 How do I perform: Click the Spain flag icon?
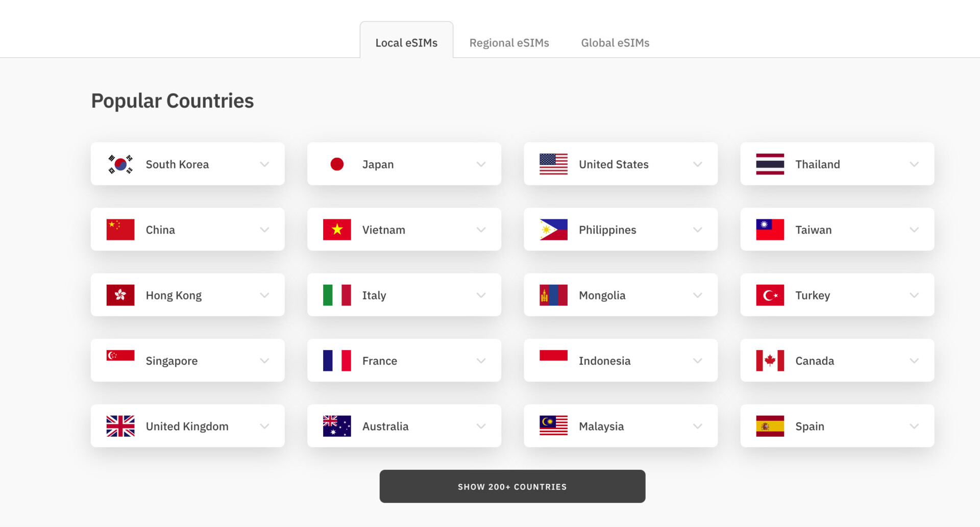coord(770,426)
